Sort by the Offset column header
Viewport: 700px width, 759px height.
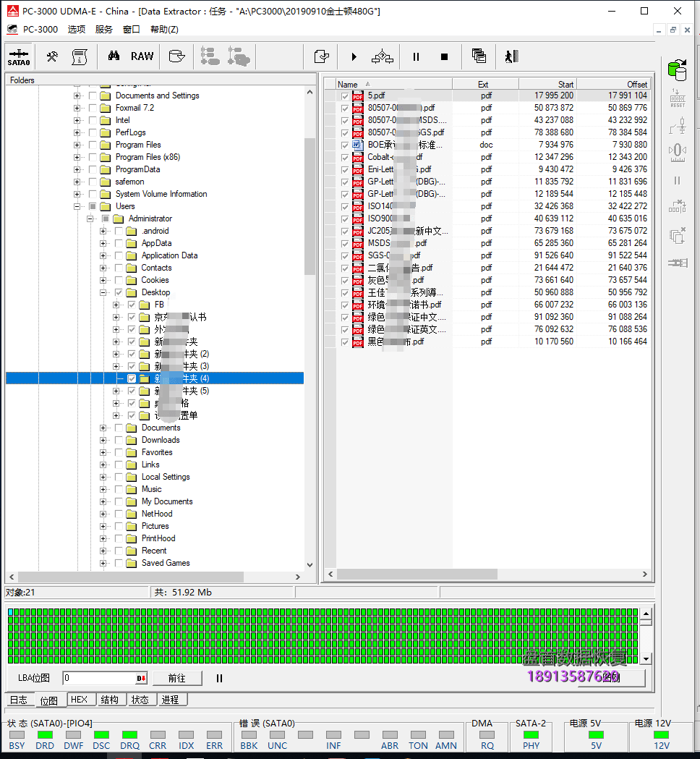click(x=612, y=84)
